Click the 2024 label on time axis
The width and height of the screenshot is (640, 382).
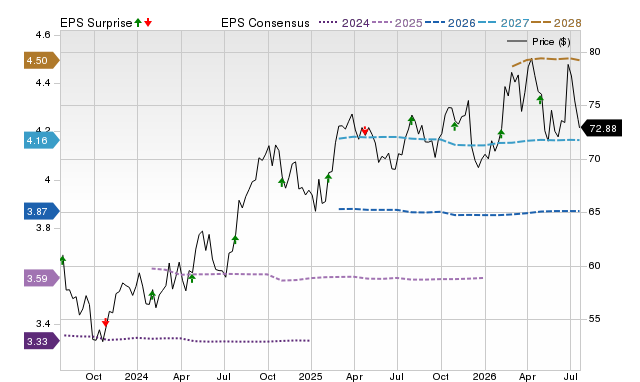tap(136, 376)
